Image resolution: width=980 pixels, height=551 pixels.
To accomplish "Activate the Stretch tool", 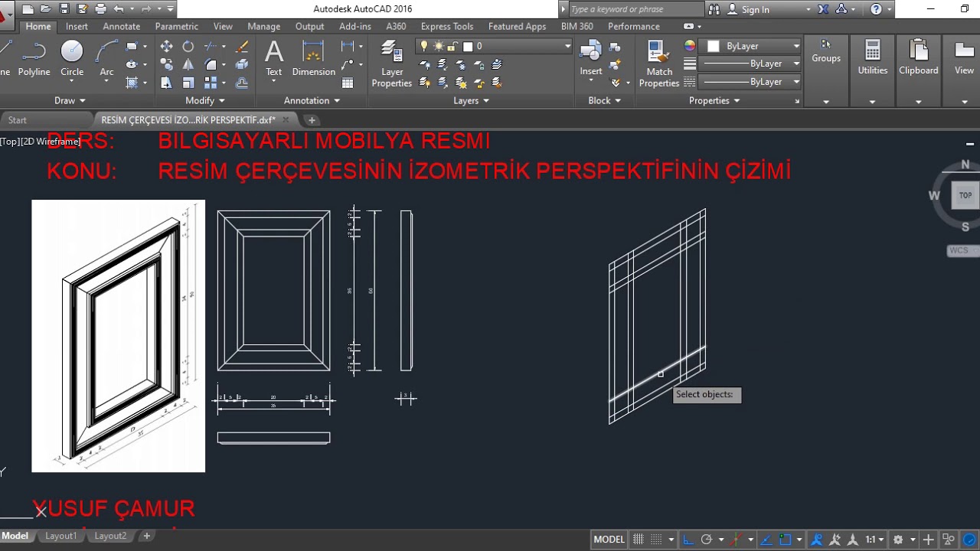I will pyautogui.click(x=166, y=83).
